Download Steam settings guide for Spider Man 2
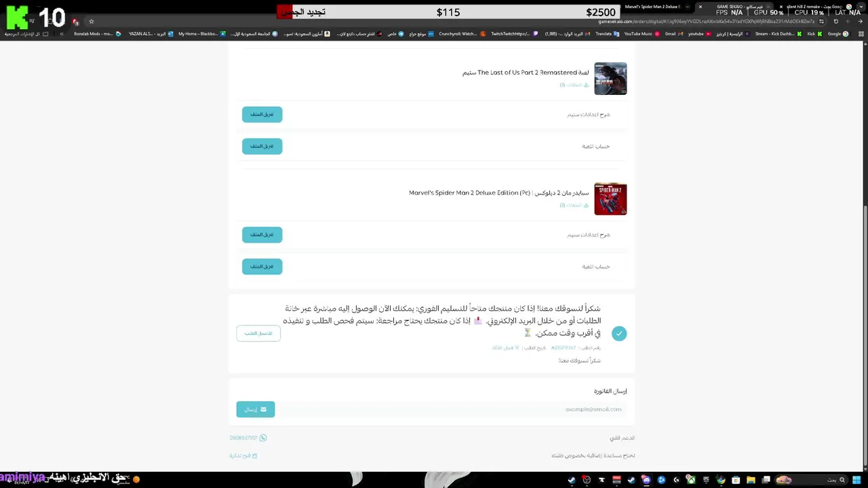Screen dimensions: 868x488 click(x=262, y=235)
